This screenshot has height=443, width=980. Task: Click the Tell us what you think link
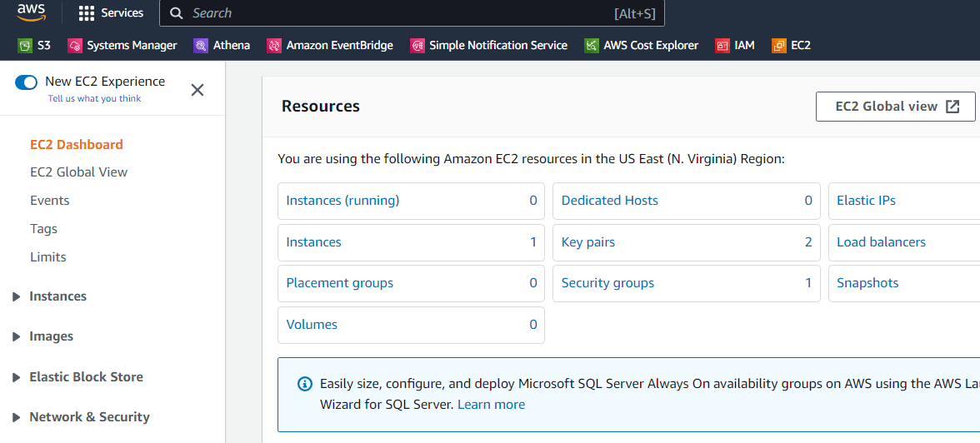pos(94,99)
